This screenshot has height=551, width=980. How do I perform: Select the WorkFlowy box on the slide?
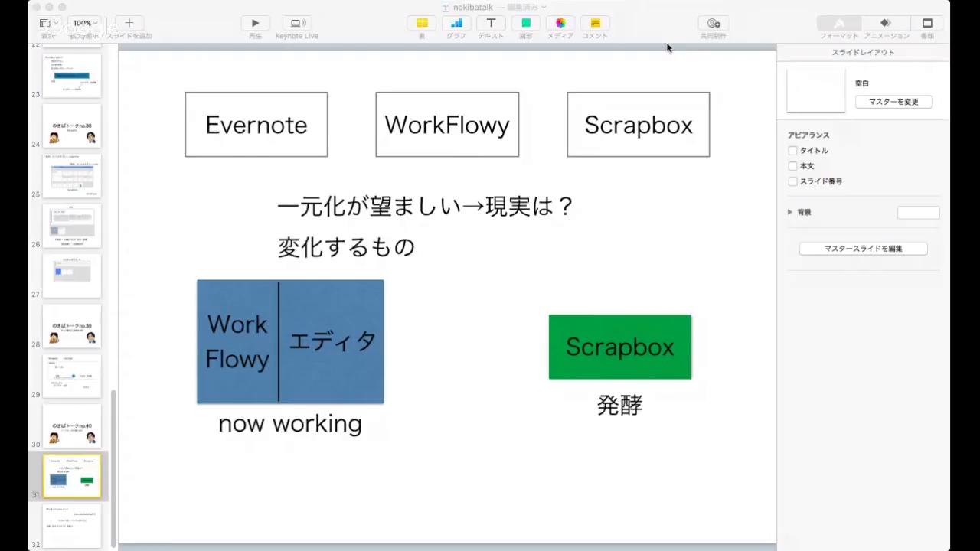pos(447,125)
